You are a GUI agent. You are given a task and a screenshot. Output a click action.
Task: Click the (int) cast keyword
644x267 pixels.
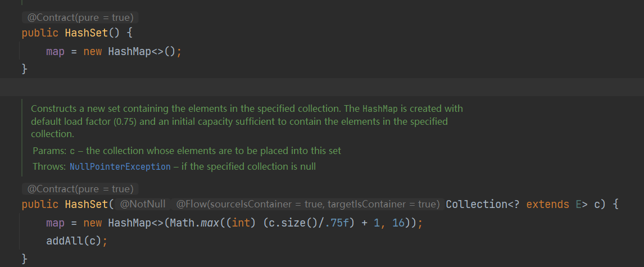pos(242,223)
